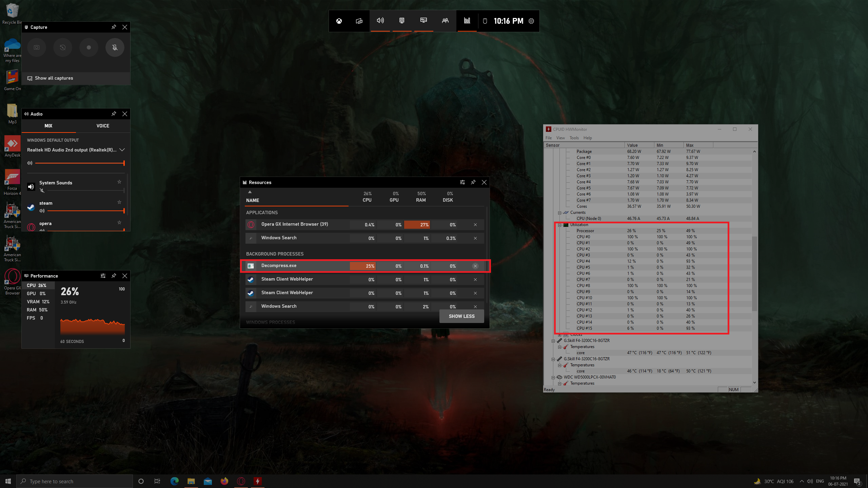Image resolution: width=868 pixels, height=488 pixels.
Task: End the Opera GX Internet Browser process
Action: coord(475,225)
